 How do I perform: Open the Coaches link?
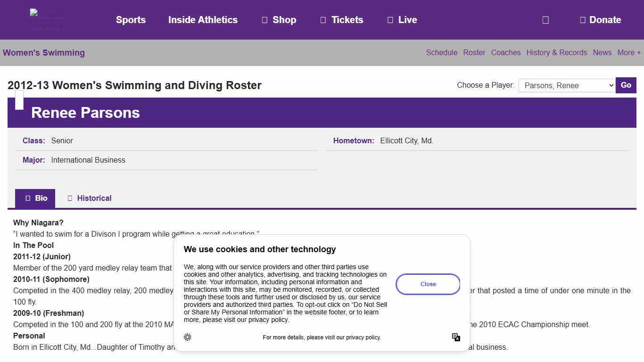tap(505, 53)
